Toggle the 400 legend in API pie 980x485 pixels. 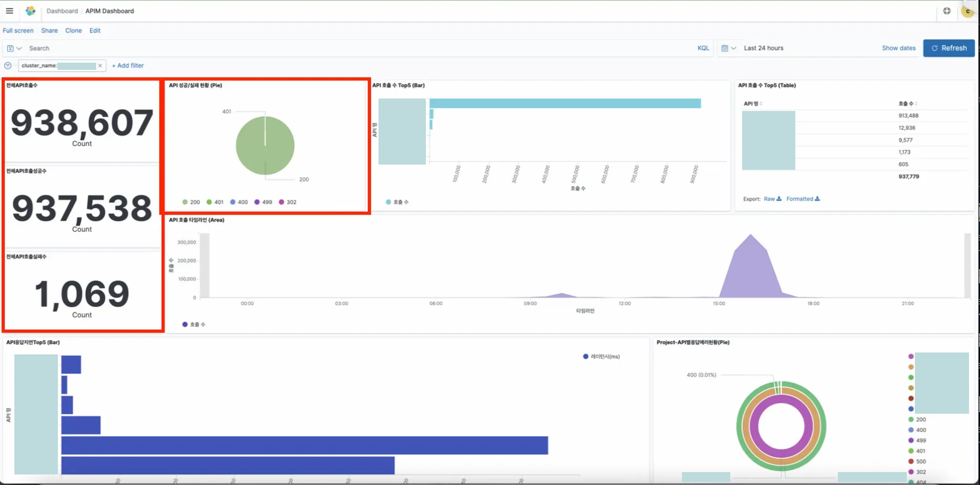tap(239, 202)
